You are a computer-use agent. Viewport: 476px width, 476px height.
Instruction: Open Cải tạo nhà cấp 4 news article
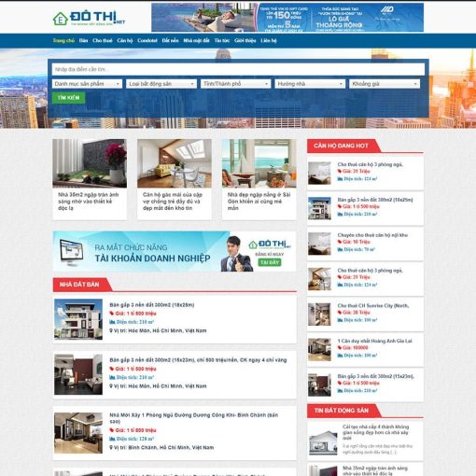[375, 432]
